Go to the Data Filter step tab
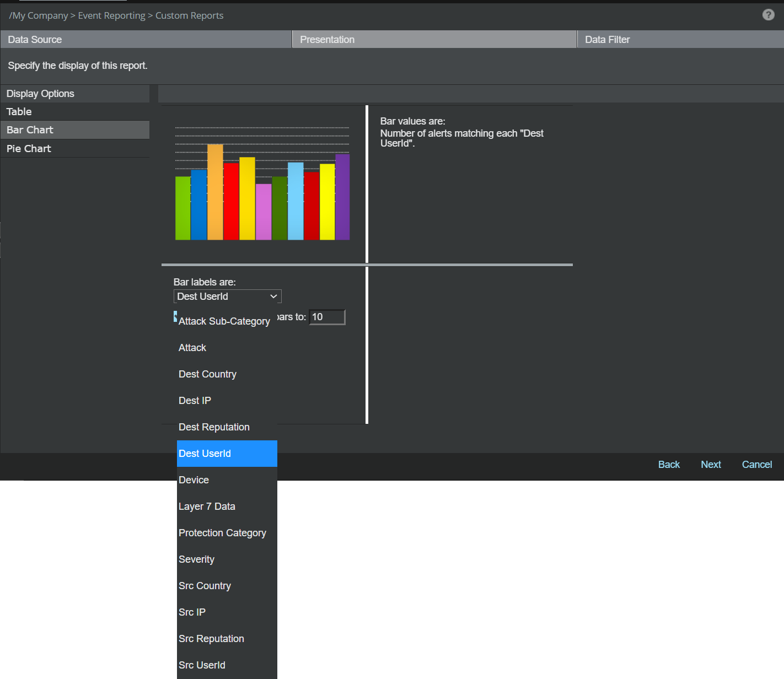This screenshot has height=679, width=784. pyautogui.click(x=680, y=40)
